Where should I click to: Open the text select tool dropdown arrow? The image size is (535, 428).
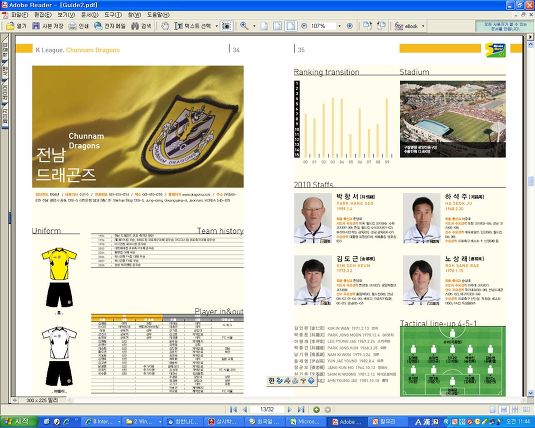(216, 26)
